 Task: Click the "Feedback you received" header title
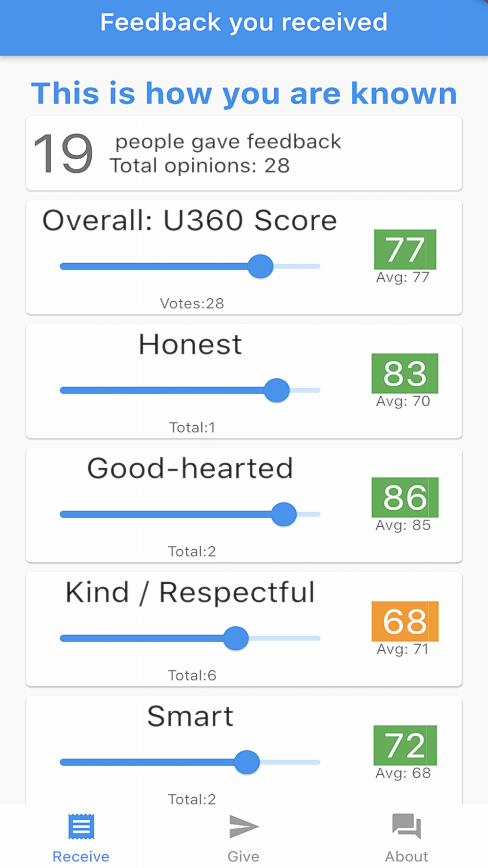pyautogui.click(x=244, y=22)
